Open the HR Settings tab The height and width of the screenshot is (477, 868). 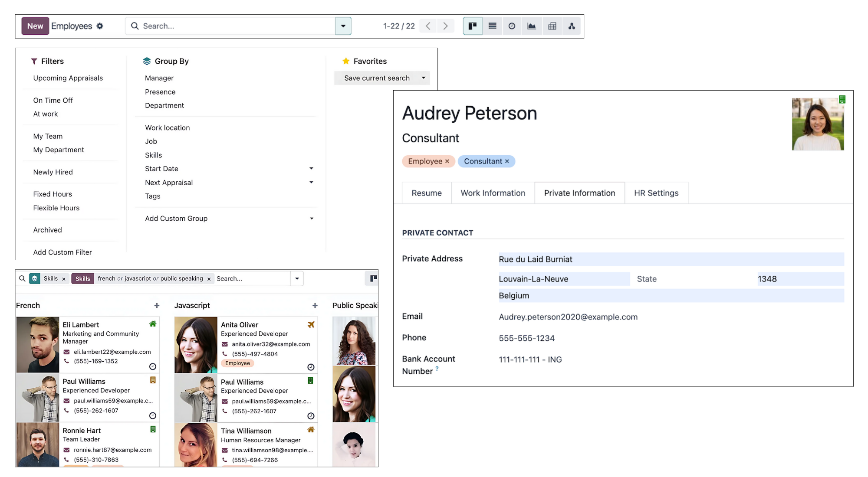[656, 193]
